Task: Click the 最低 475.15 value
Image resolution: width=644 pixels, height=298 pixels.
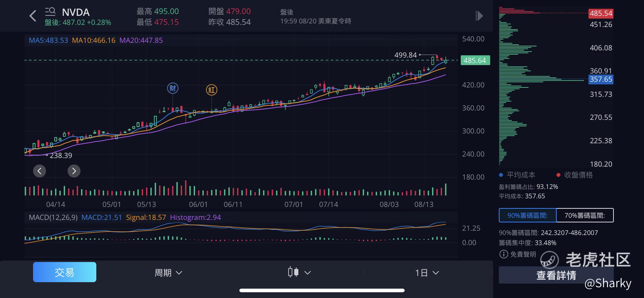Action: point(158,22)
